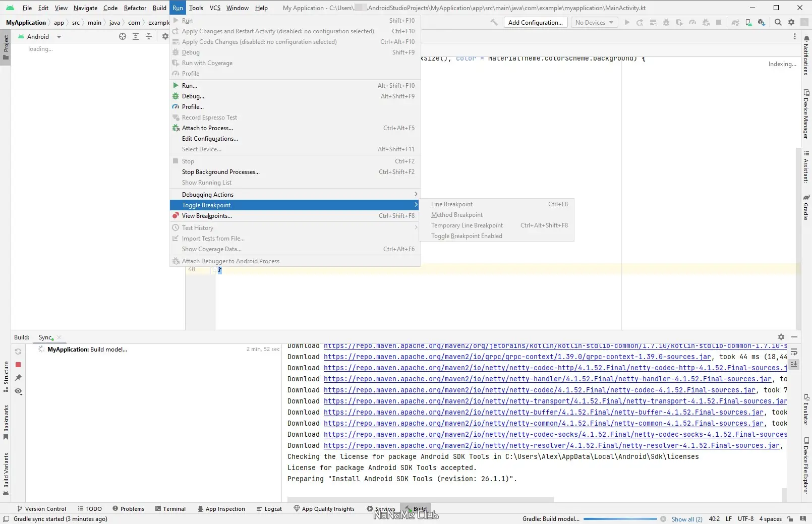812x524 pixels.
Task: Toggle scroll to end in Build output
Action: tap(794, 364)
